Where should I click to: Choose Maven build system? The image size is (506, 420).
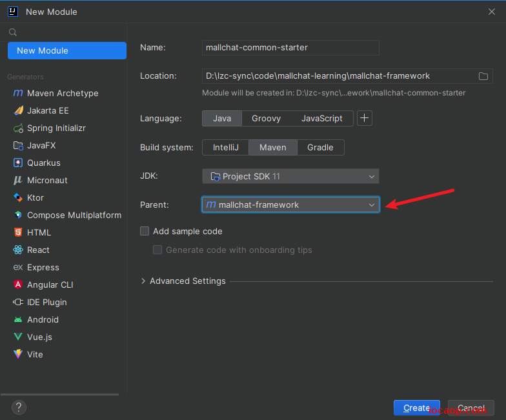273,147
